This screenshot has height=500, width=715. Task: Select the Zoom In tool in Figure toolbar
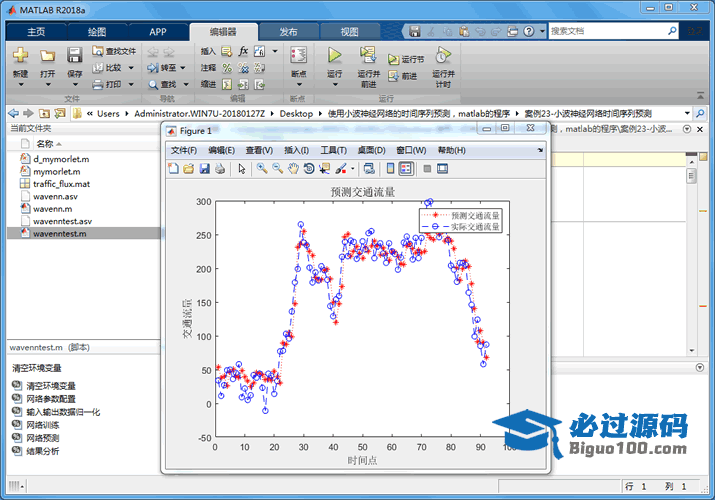(262, 169)
